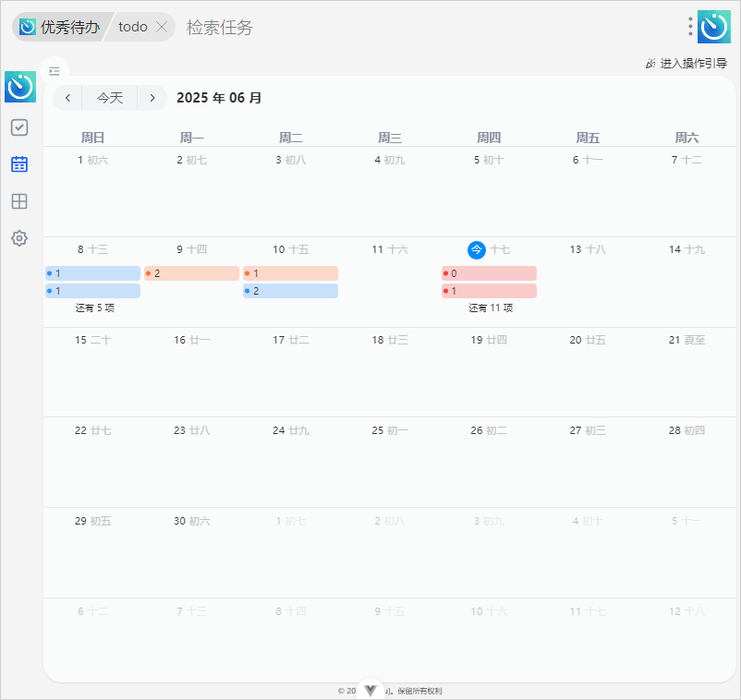Select June 11 十六 date

coord(390,250)
